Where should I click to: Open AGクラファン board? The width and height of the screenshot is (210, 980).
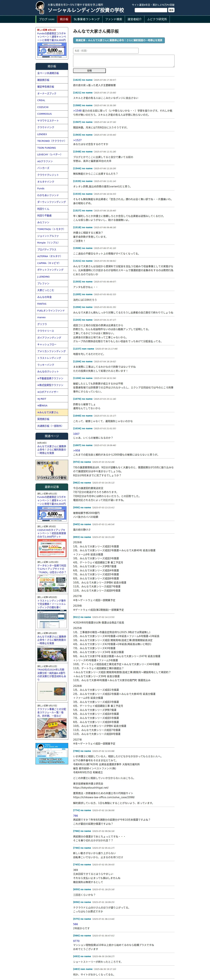52,161
